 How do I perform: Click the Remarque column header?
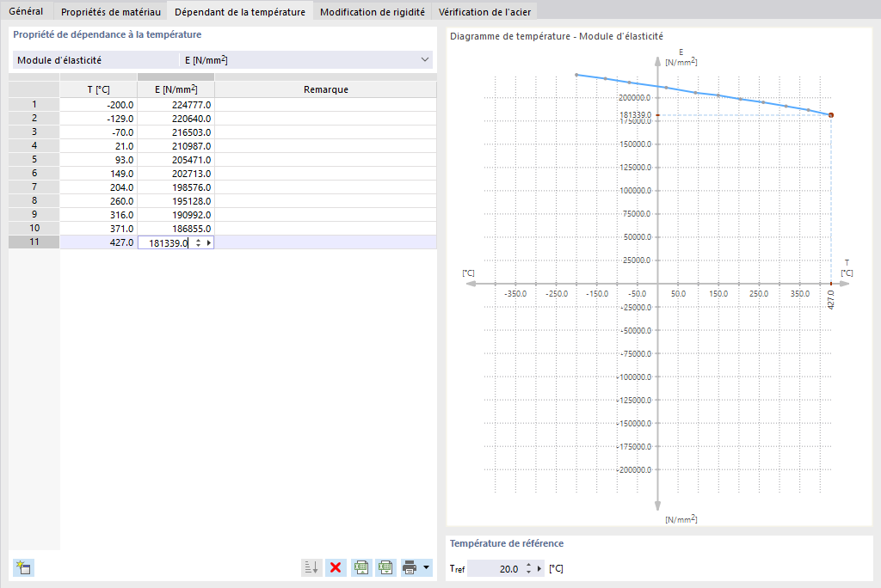pos(326,89)
